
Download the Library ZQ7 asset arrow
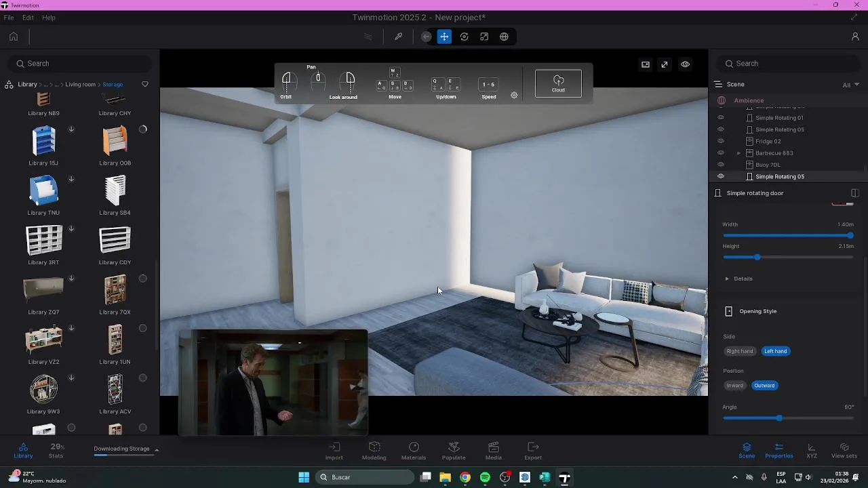[x=71, y=279]
